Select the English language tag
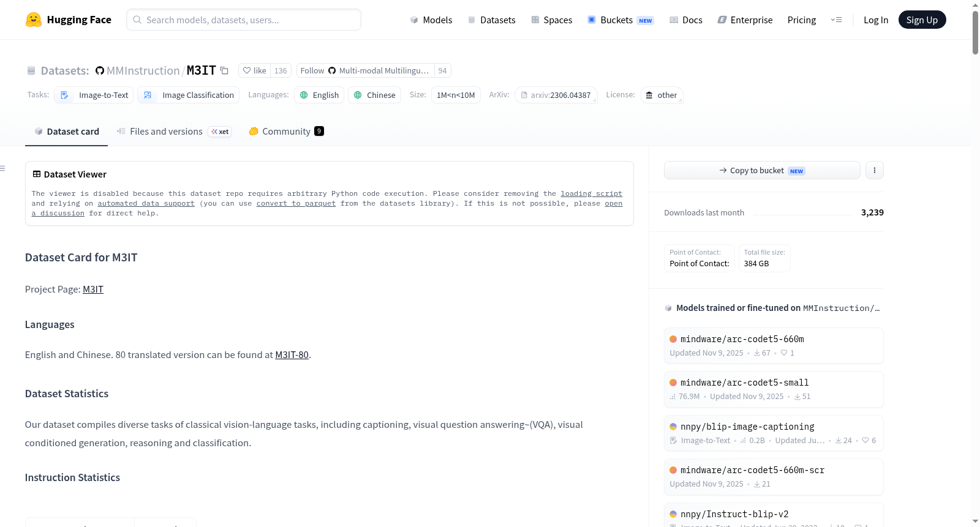 (x=319, y=95)
